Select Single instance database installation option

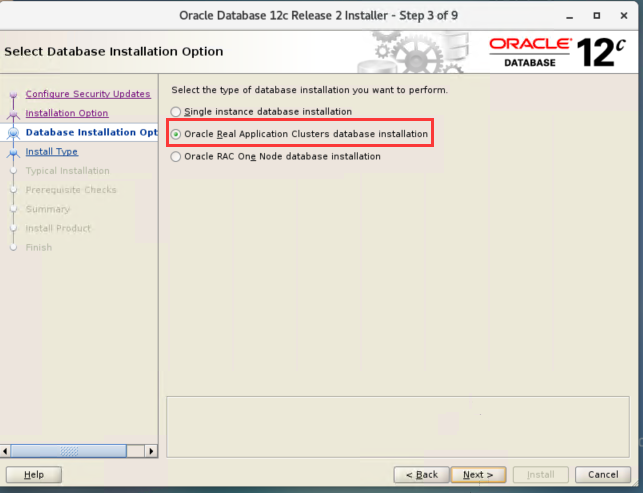261,112
